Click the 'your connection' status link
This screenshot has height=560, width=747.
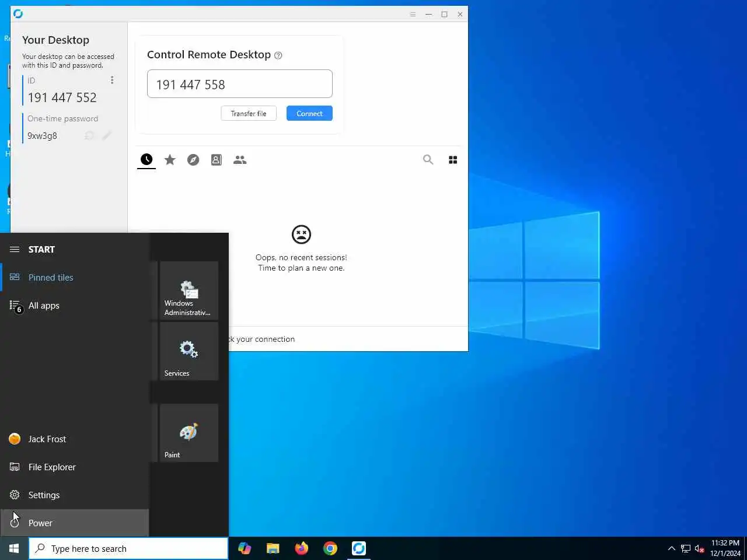coord(266,339)
